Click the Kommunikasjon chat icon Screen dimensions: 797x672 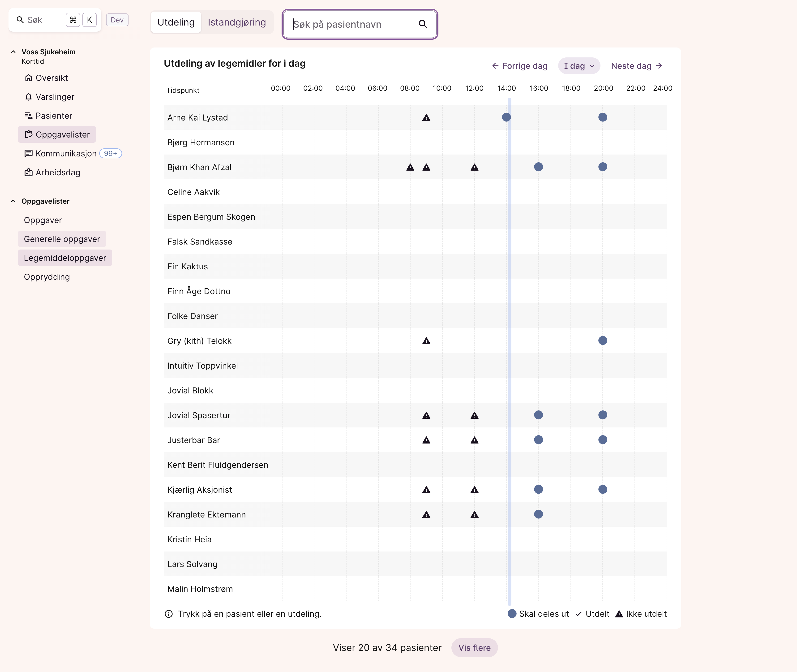pos(29,154)
